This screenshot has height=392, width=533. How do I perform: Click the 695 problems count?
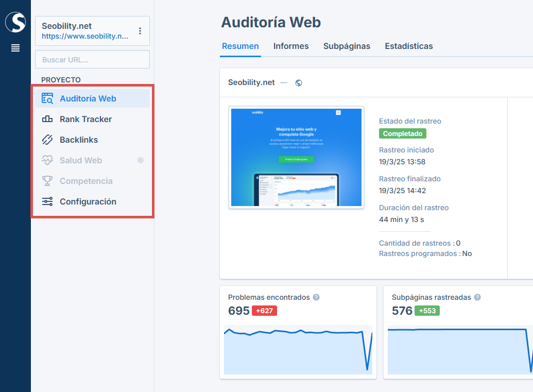(238, 311)
